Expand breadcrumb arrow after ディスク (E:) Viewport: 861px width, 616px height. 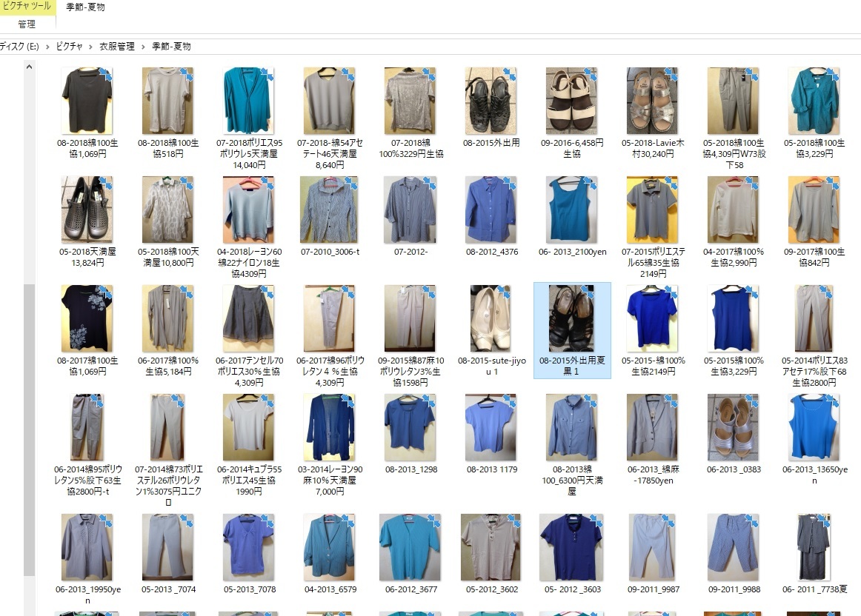[x=47, y=47]
